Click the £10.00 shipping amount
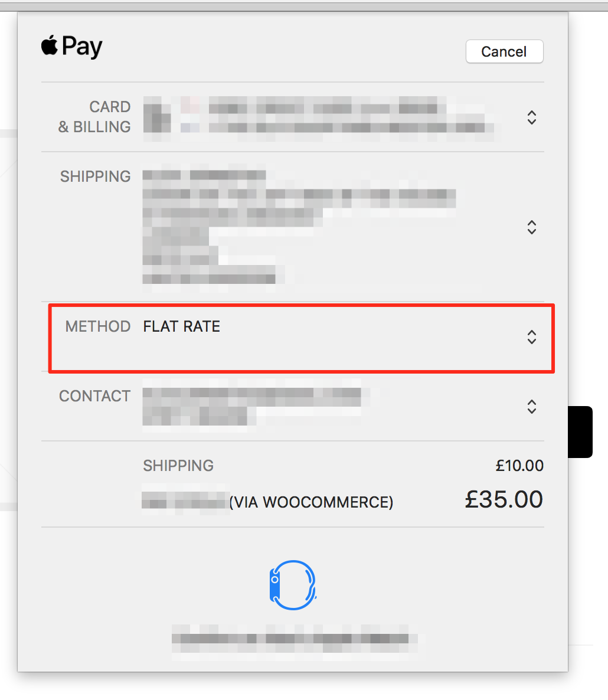The image size is (608, 700). point(519,466)
